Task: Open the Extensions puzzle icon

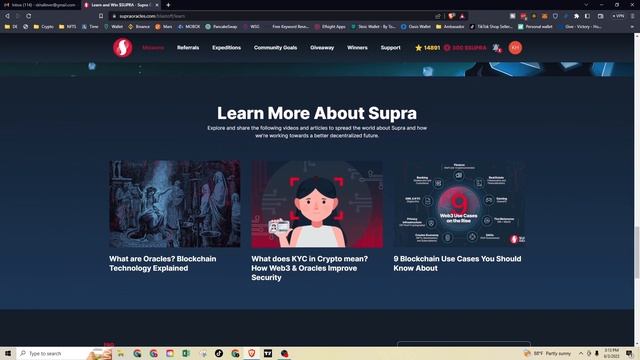Action: click(576, 16)
